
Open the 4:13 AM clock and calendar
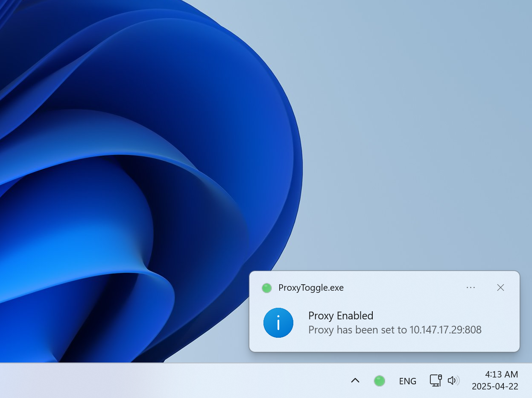(495, 380)
